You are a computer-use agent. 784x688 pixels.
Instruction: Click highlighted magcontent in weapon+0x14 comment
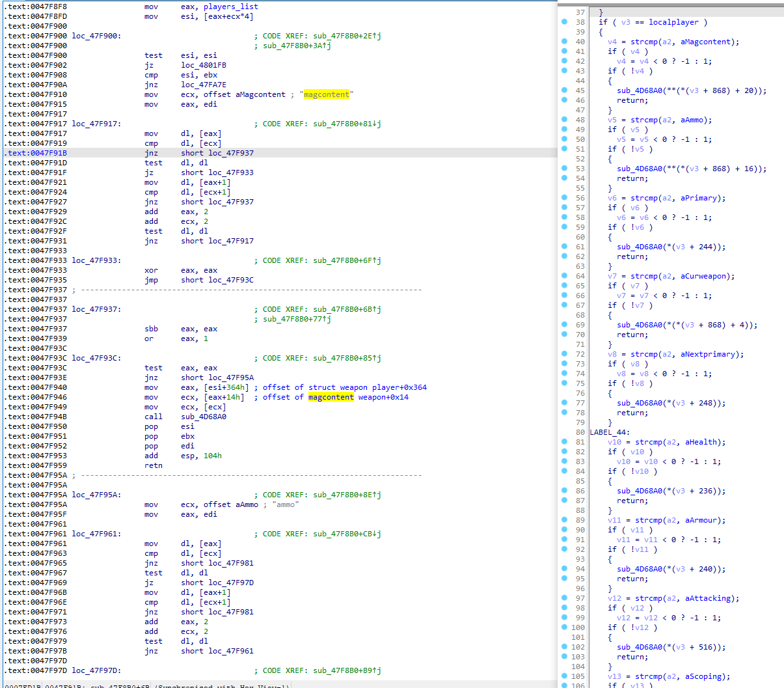331,397
